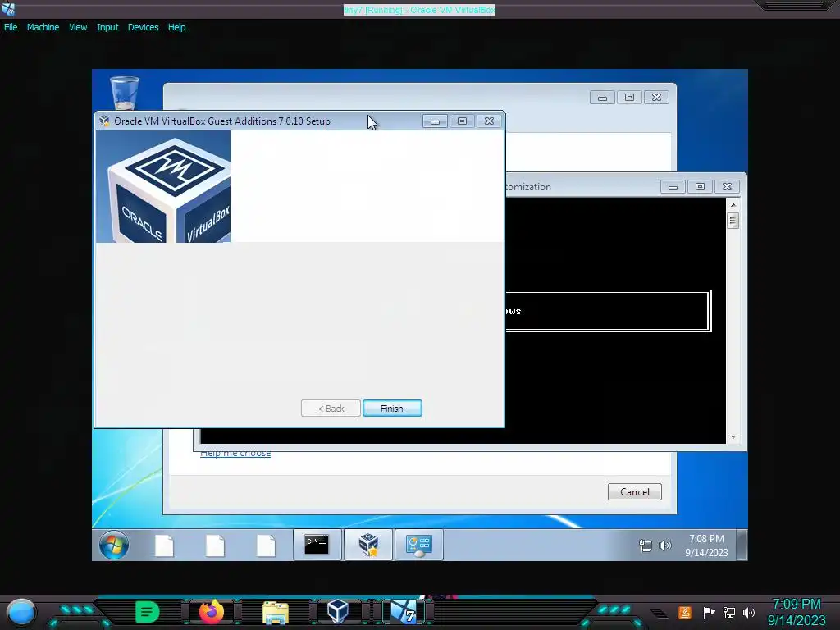This screenshot has width=840, height=630.
Task: Open the Devices menu
Action: [x=143, y=27]
